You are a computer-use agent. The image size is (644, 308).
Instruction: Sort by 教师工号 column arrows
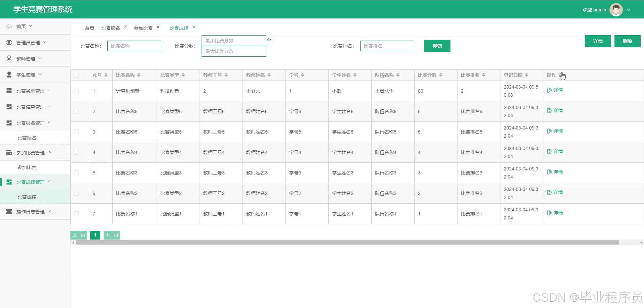click(x=226, y=75)
